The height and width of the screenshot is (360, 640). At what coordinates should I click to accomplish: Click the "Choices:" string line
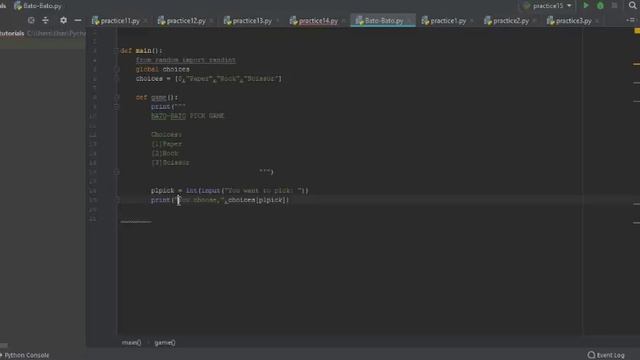(167, 135)
